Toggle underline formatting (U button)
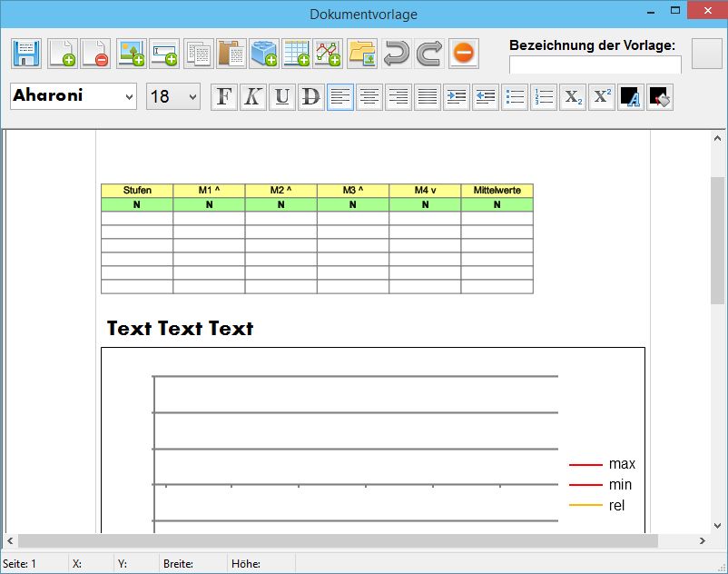 (282, 97)
